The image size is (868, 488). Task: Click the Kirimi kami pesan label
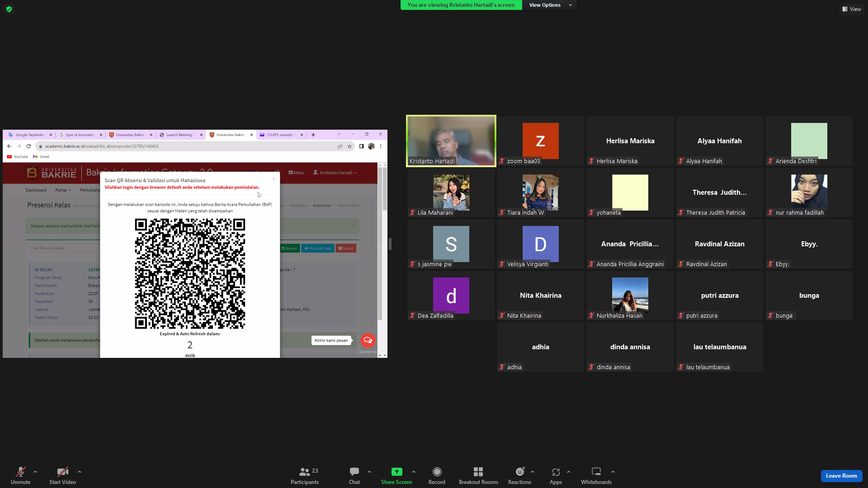331,341
